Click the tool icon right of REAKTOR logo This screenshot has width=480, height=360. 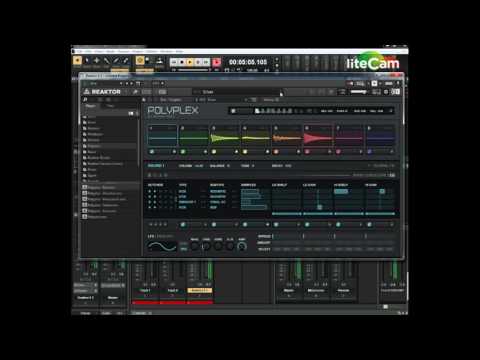tap(135, 92)
